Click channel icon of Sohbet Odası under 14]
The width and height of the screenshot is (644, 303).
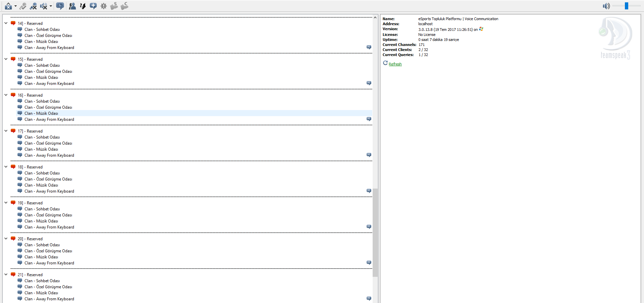tap(20, 29)
